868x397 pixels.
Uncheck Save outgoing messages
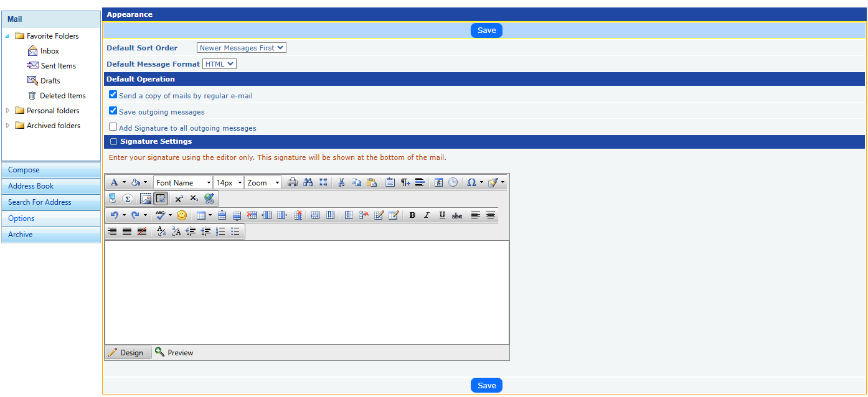coord(113,111)
